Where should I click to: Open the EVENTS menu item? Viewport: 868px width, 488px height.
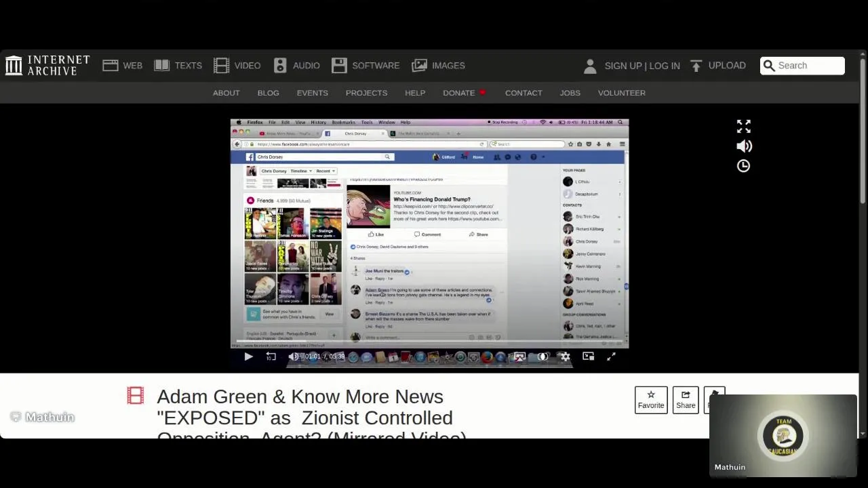(312, 93)
